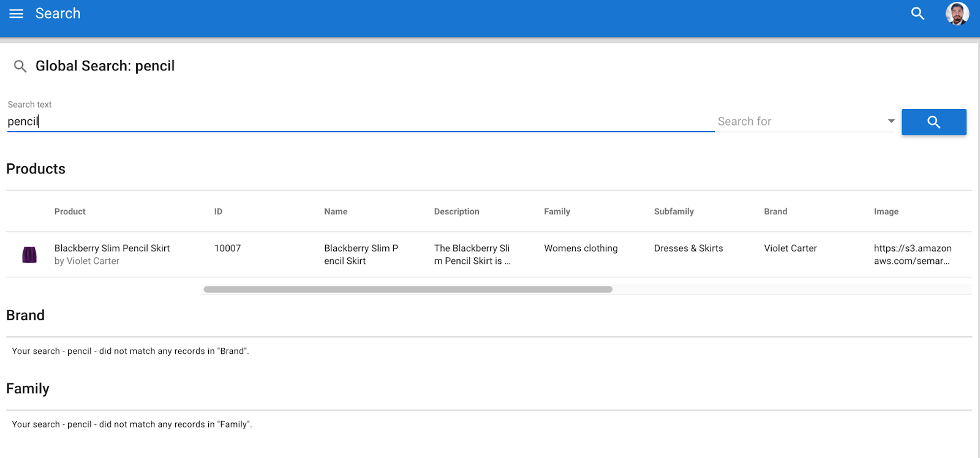This screenshot has width=980, height=458.
Task: Select the Subfamily column header
Action: [674, 211]
